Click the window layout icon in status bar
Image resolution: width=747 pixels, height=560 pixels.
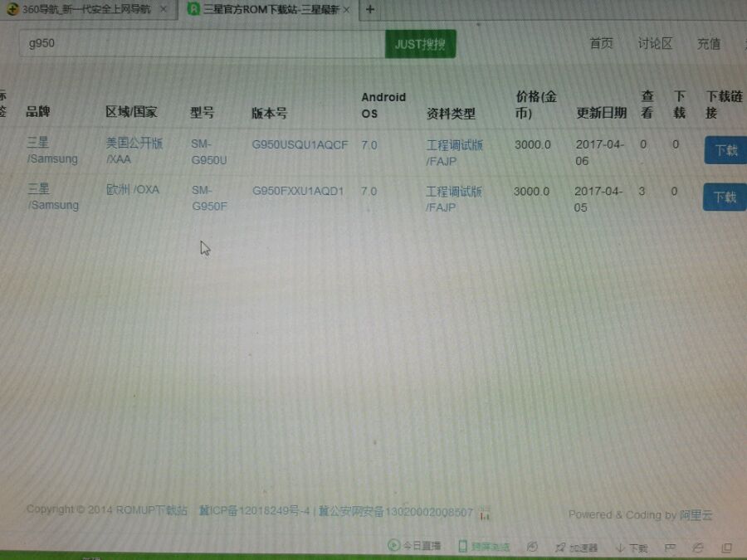[726, 548]
